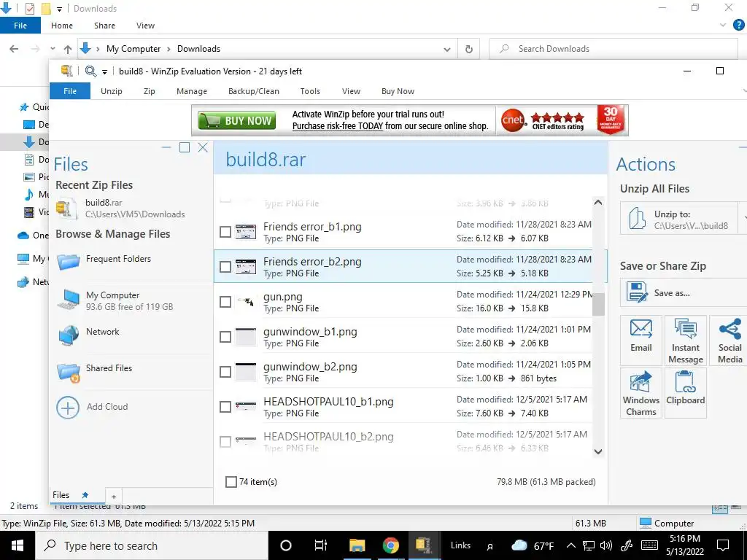747x560 pixels.
Task: Launch Google Chrome from the taskbar
Action: 390,545
